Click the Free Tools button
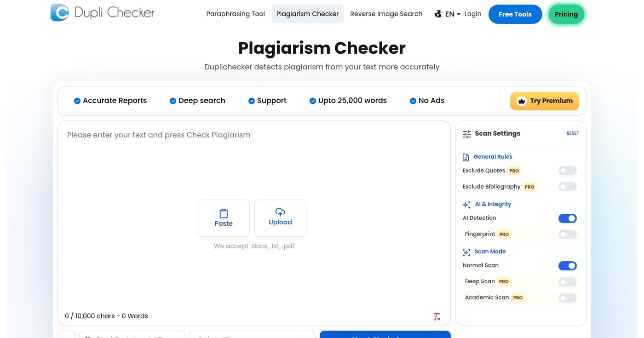The image size is (644, 338). (515, 14)
